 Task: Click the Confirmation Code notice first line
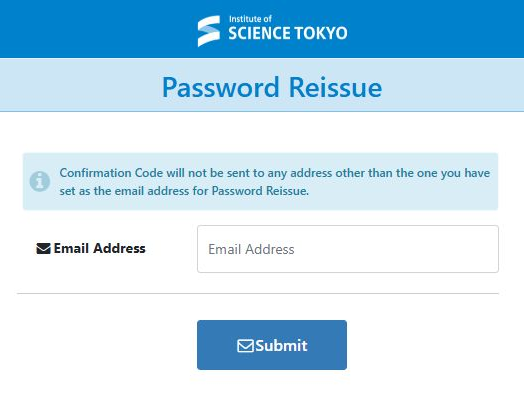[275, 173]
